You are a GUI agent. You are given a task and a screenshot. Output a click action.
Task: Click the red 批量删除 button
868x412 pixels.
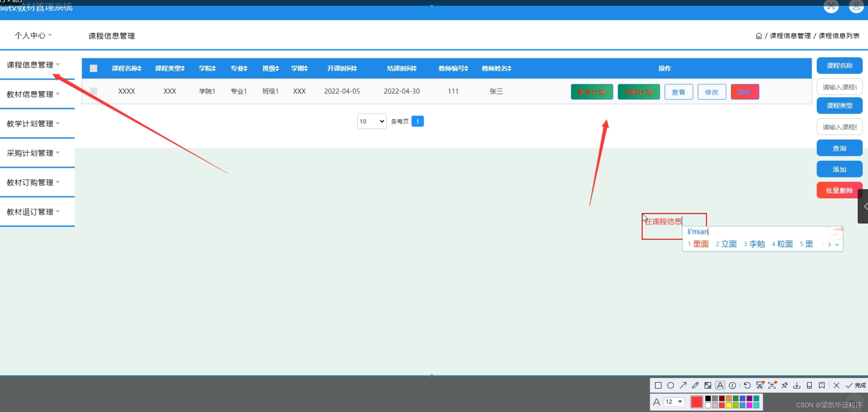click(x=839, y=190)
